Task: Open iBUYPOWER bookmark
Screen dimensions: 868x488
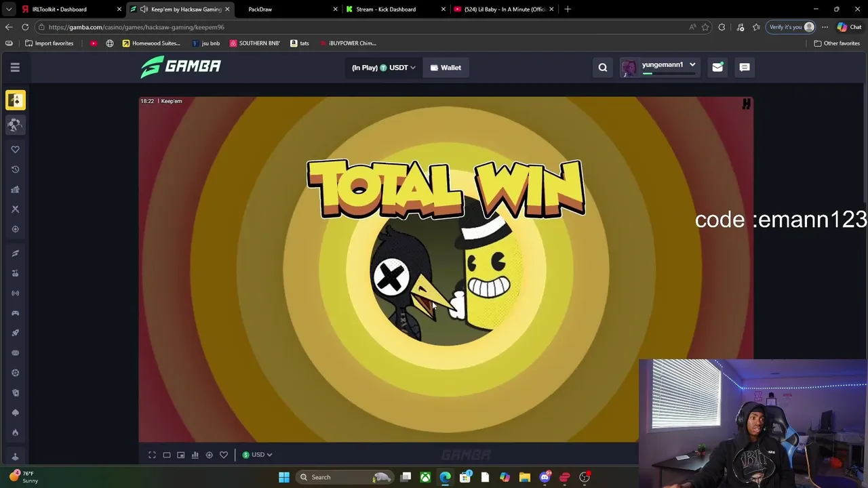Action: tap(347, 43)
